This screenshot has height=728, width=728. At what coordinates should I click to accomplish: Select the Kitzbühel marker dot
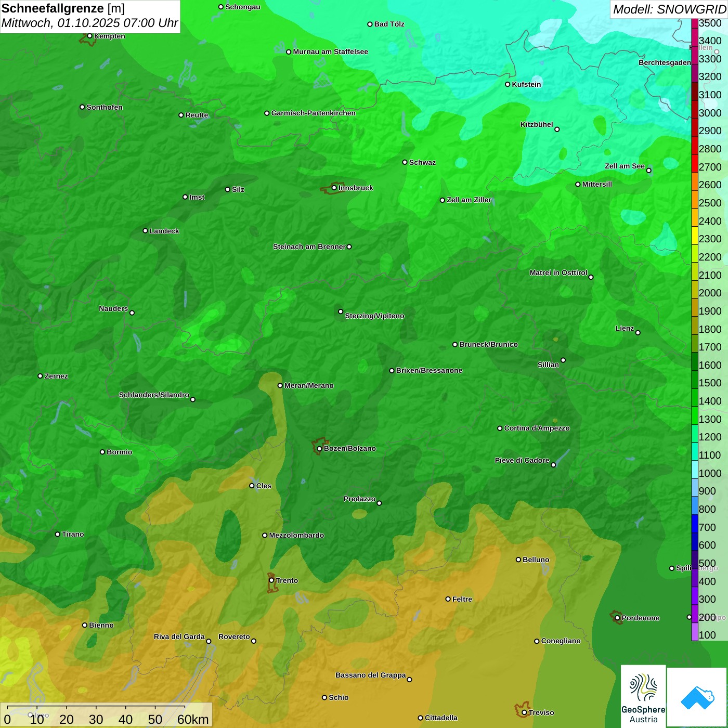[557, 129]
